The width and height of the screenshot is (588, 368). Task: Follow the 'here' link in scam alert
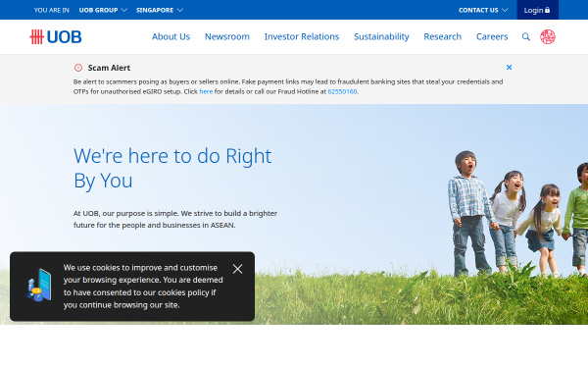point(206,91)
